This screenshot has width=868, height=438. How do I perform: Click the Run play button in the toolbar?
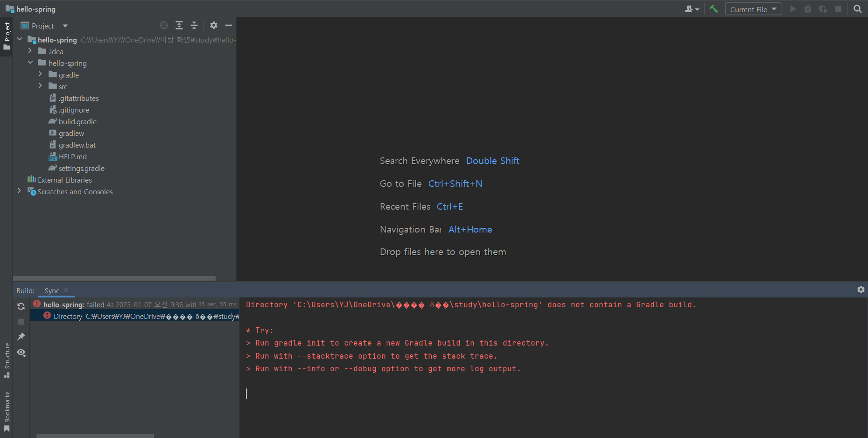(x=792, y=9)
